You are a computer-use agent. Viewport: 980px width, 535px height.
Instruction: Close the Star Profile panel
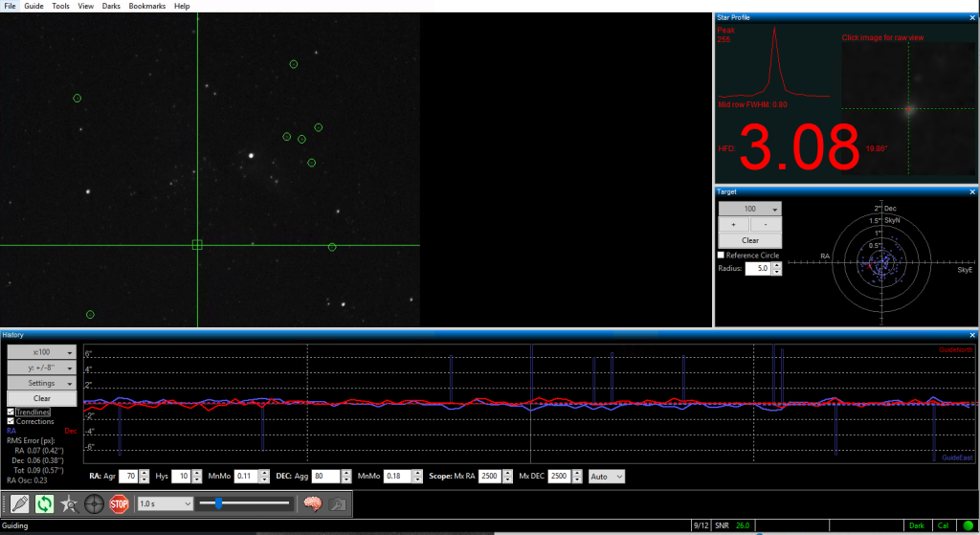point(972,17)
